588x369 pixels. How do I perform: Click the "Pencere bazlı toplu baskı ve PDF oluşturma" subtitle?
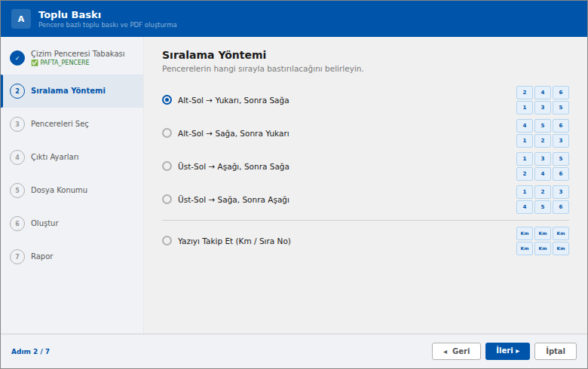click(108, 25)
